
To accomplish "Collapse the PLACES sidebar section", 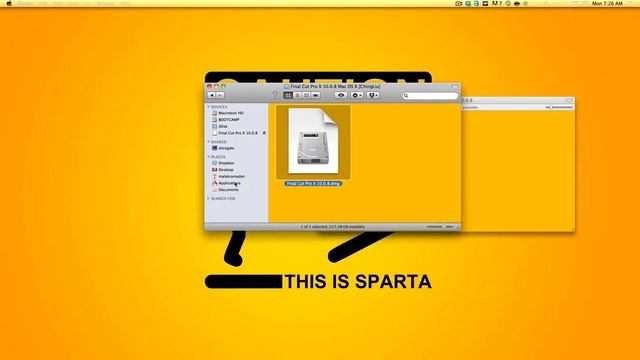I will click(x=208, y=157).
